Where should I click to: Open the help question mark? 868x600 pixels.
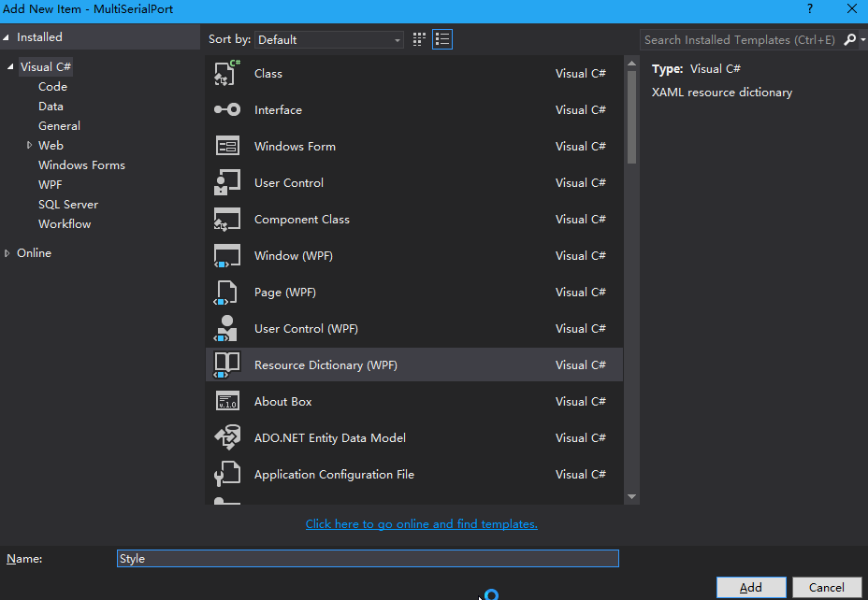point(810,8)
